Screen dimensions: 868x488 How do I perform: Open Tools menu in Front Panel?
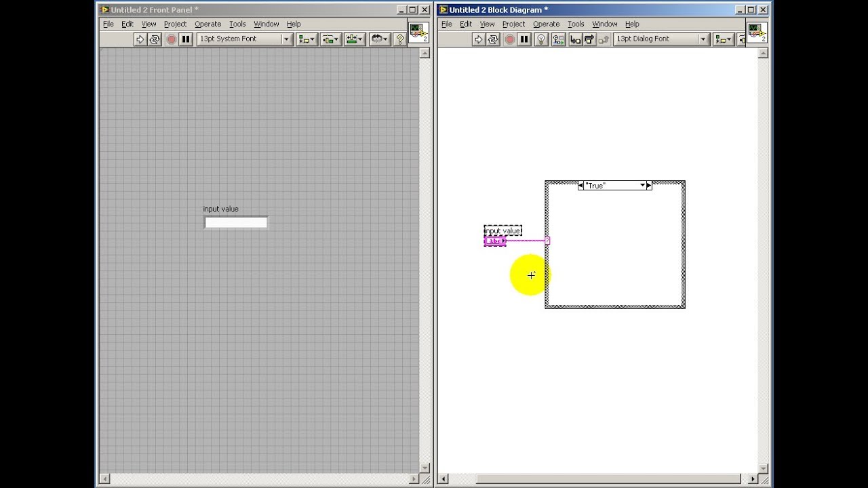click(x=237, y=24)
